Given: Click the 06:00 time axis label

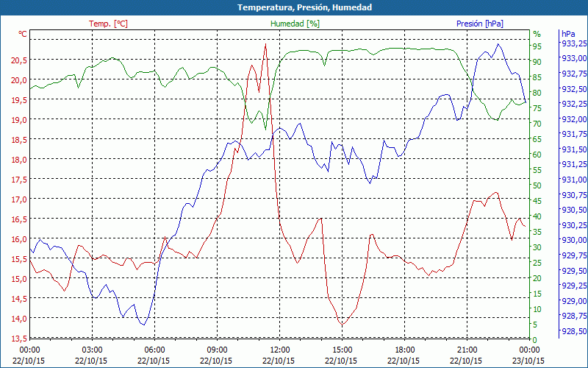Looking at the screenshot, I should [154, 350].
